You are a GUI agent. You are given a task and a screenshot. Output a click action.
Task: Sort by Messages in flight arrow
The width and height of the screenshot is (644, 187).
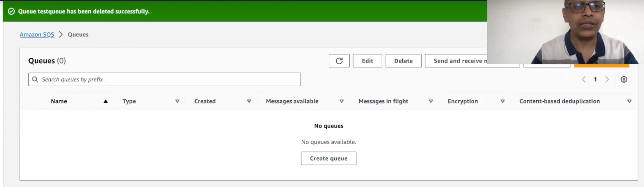pyautogui.click(x=431, y=101)
